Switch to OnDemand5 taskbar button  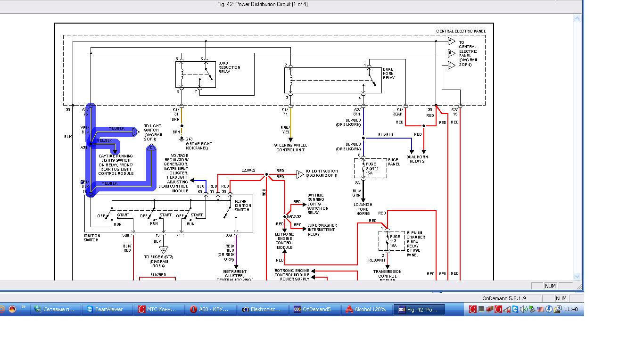tap(314, 309)
